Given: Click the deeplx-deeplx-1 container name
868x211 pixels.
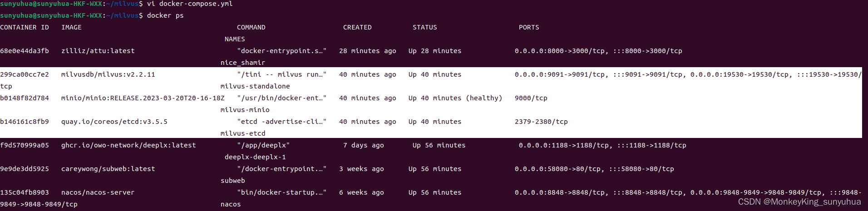Looking at the screenshot, I should [x=255, y=157].
